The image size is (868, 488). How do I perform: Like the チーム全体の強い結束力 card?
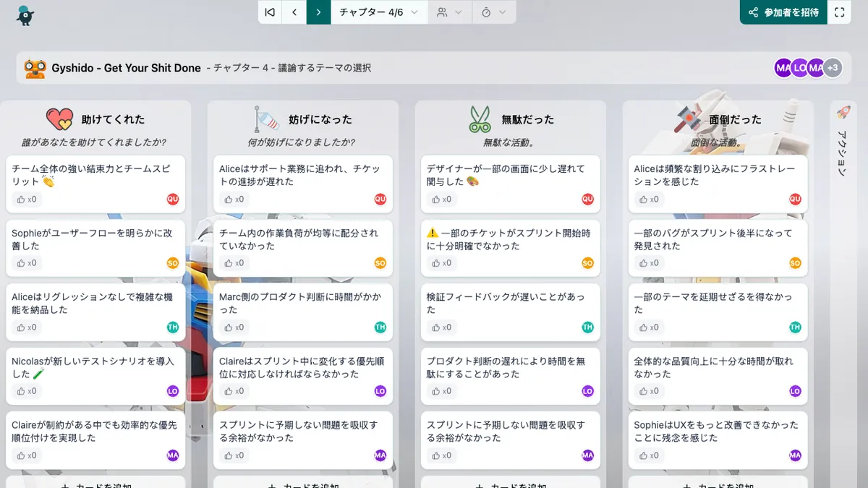click(x=26, y=199)
